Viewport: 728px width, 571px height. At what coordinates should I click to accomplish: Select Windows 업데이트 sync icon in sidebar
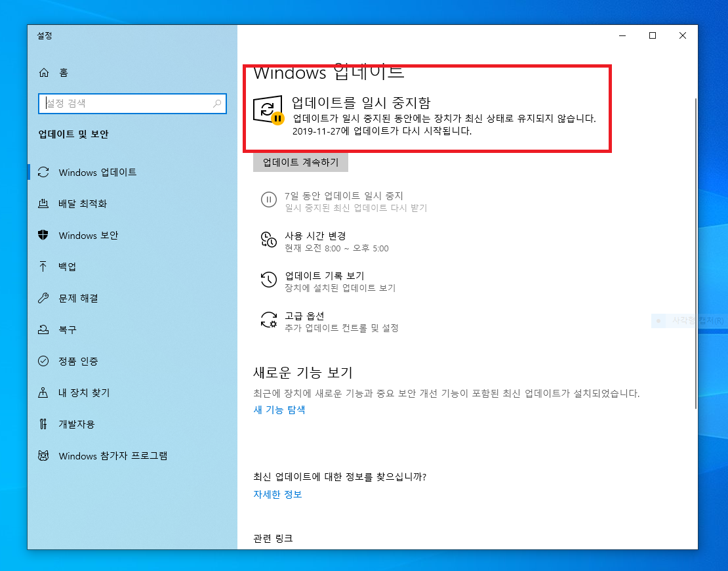[43, 173]
